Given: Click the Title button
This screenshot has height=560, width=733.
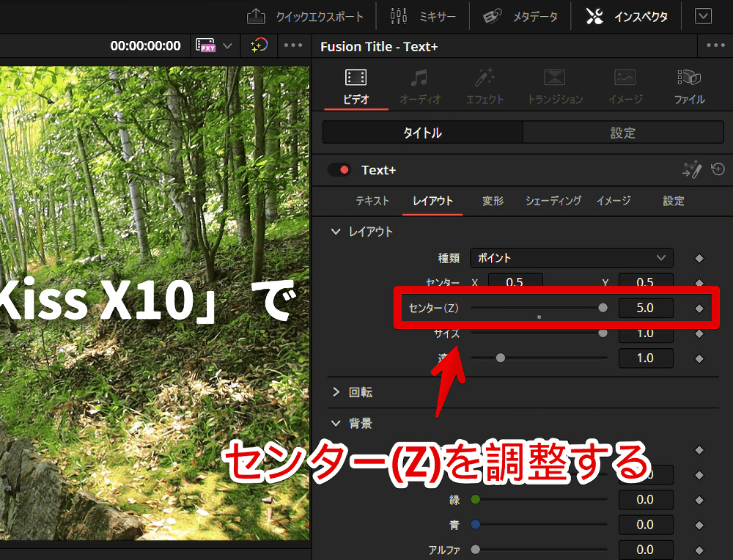Looking at the screenshot, I should tap(422, 133).
